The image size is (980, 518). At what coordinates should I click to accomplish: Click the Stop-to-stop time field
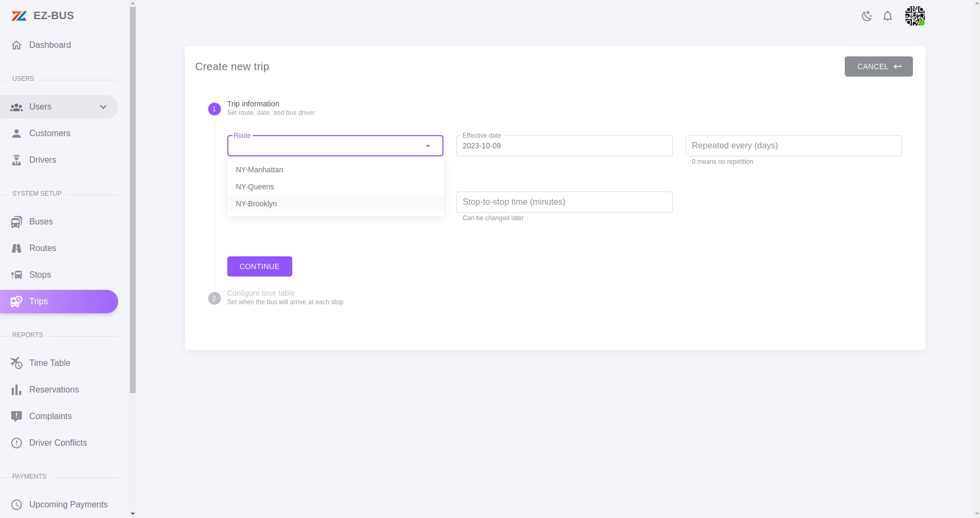[x=564, y=202]
